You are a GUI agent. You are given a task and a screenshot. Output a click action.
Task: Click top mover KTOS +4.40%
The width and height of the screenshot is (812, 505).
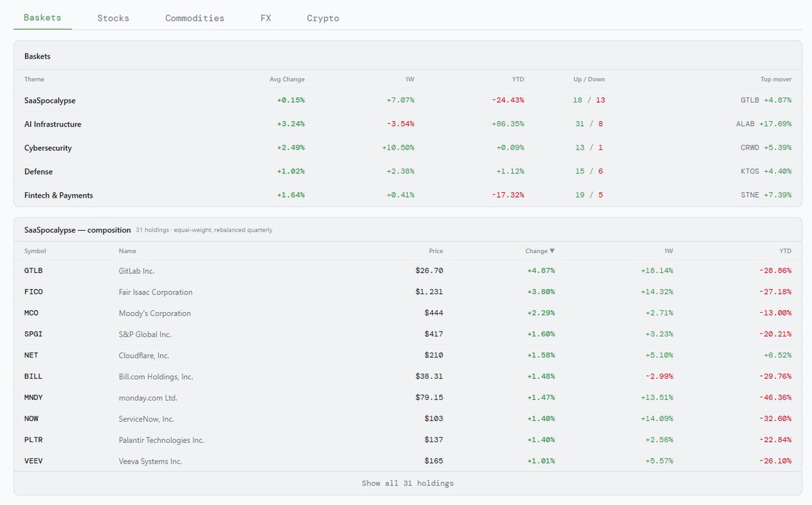766,171
